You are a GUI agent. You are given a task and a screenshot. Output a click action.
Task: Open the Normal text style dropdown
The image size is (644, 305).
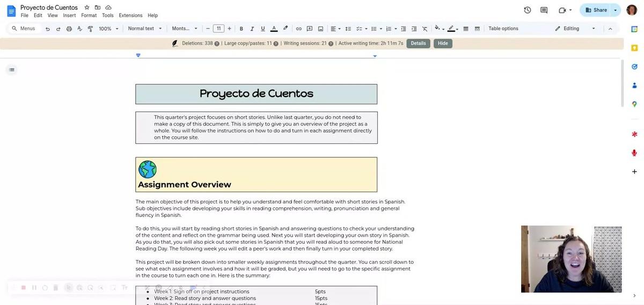pyautogui.click(x=144, y=29)
